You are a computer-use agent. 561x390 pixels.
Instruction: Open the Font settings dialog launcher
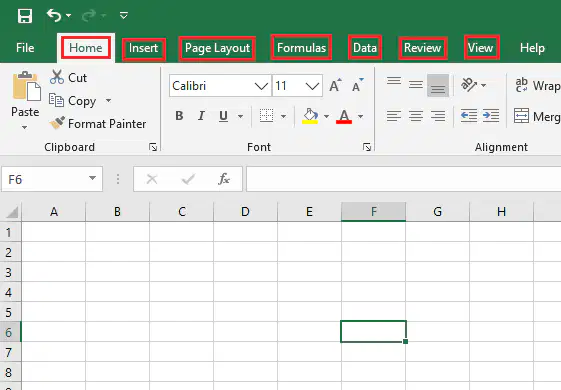coord(367,147)
